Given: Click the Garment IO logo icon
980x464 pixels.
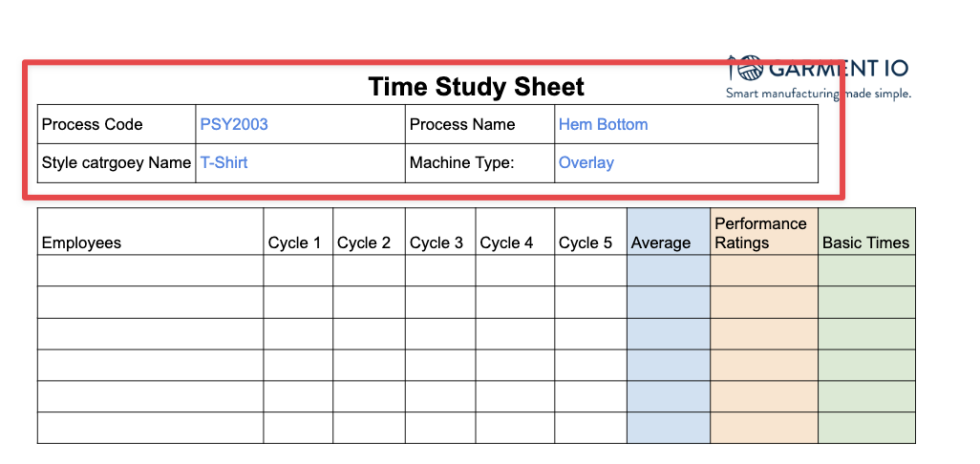Looking at the screenshot, I should (744, 68).
